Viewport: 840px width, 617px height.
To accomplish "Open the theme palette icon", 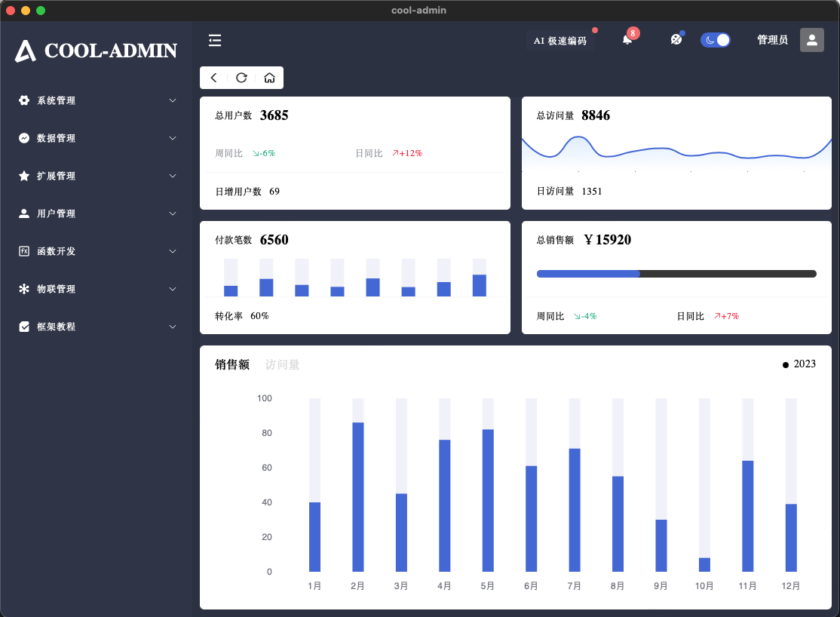I will click(x=676, y=40).
